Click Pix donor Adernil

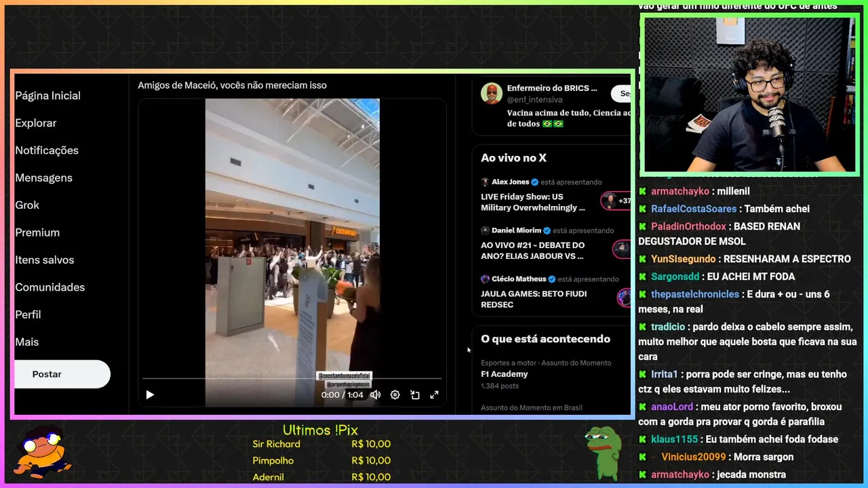[x=268, y=477]
